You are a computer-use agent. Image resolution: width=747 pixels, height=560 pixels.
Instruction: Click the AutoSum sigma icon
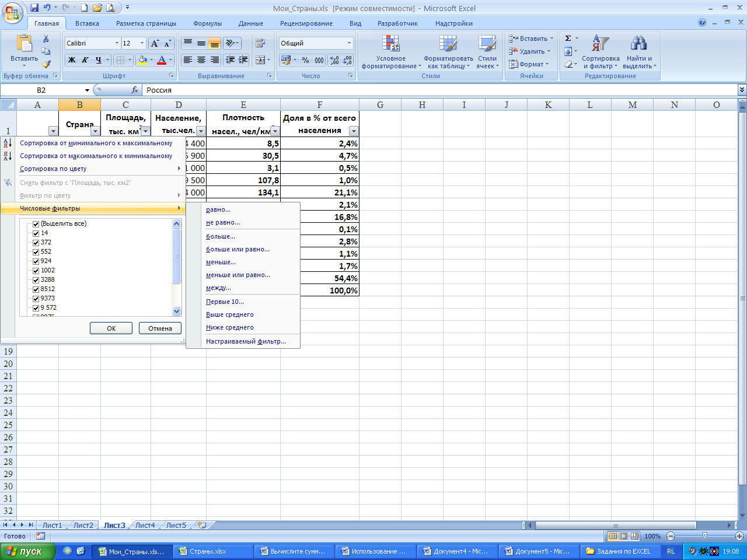[x=568, y=38]
